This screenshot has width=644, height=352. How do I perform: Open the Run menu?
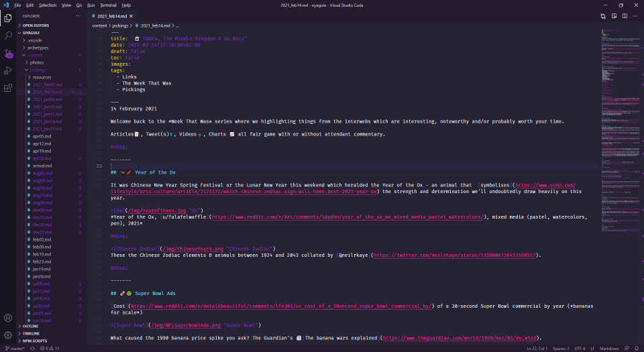tap(91, 5)
